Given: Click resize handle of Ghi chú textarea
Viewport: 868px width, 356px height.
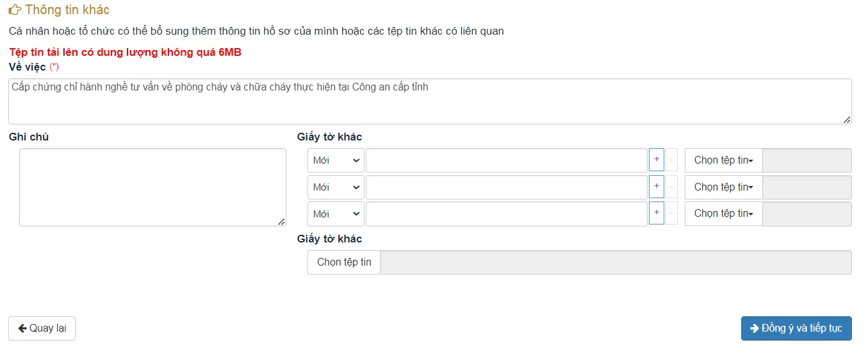Looking at the screenshot, I should coord(281,221).
